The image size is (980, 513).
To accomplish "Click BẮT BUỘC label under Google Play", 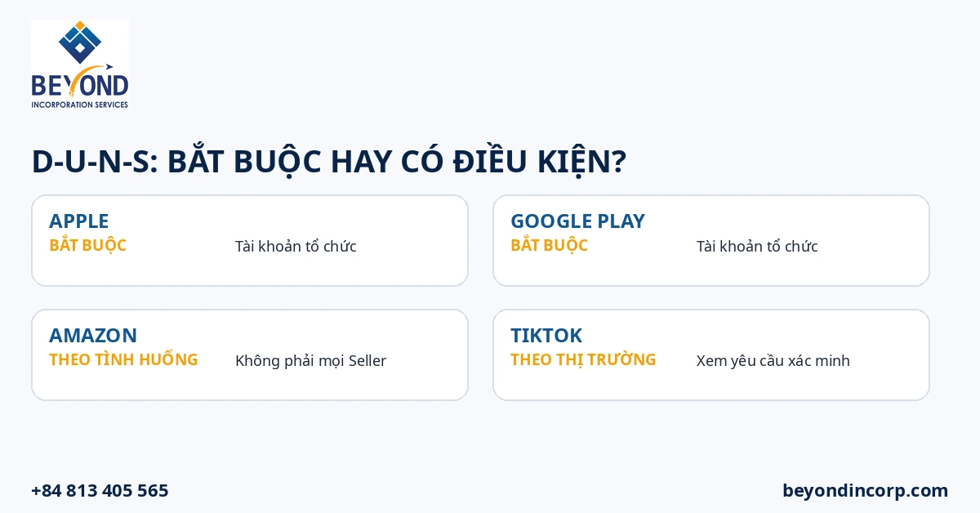I will [x=549, y=245].
